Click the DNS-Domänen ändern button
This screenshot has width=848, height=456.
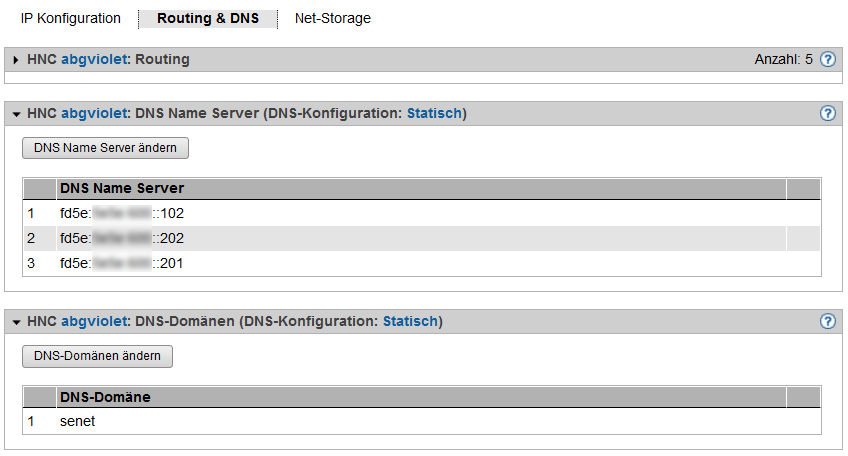98,356
